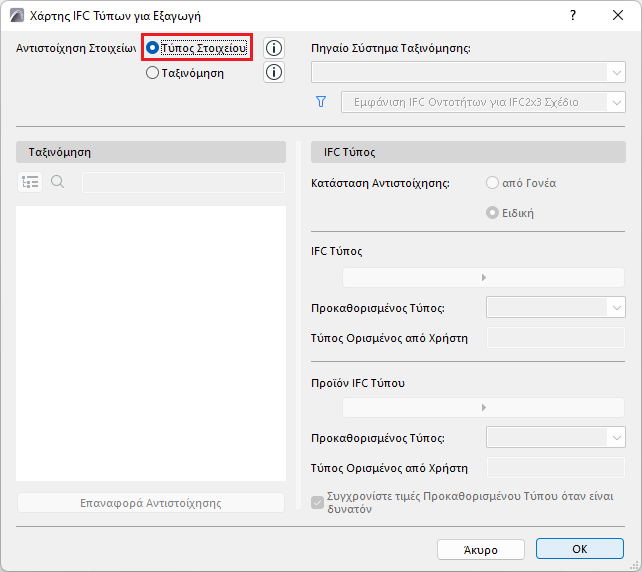Open info icon next to Ταξινόμηση radio
642x572 pixels.
(274, 72)
